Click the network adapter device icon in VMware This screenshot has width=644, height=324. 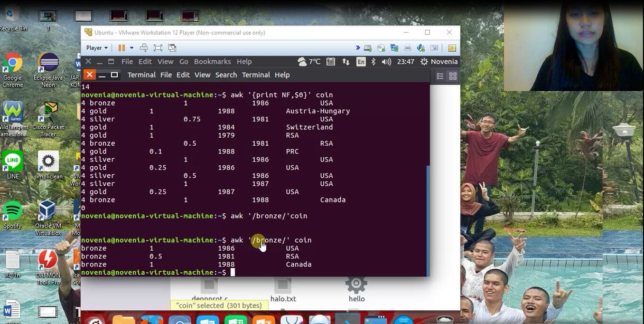point(394,47)
